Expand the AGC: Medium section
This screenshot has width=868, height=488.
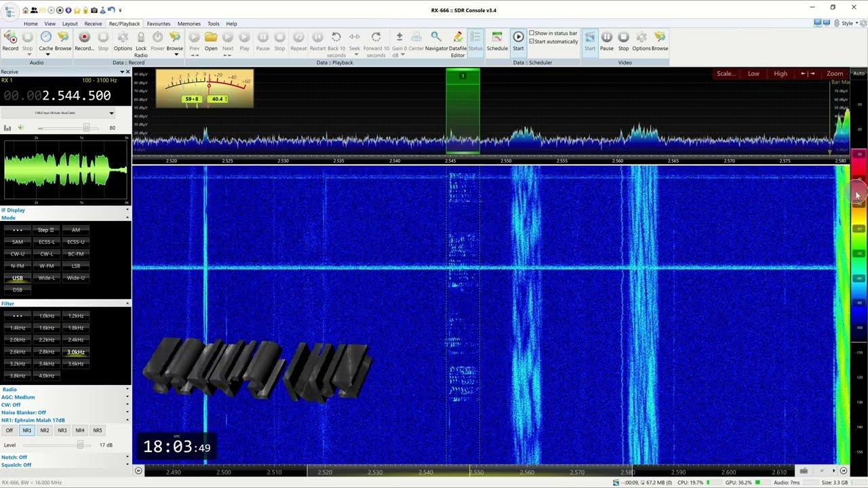127,397
